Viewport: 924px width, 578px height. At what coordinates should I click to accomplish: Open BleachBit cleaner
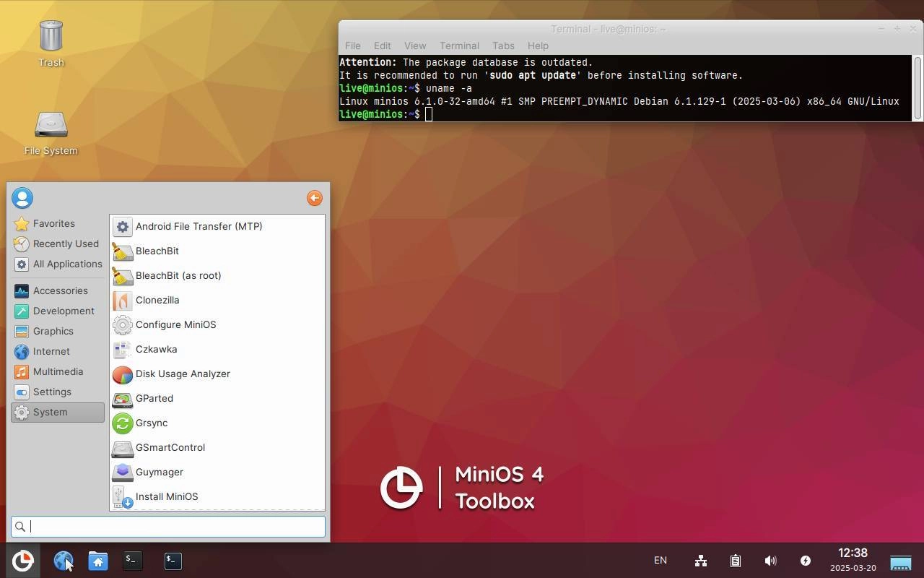[217, 251]
